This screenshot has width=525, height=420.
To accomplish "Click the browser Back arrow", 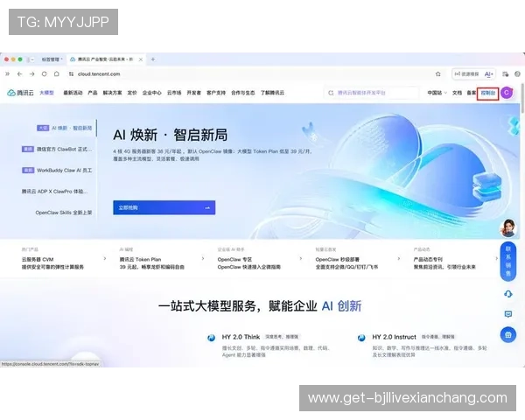I will [x=20, y=74].
